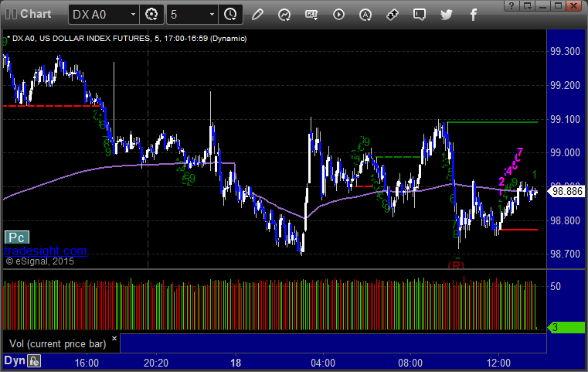Viewport: 588px width, 372px height.
Task: Click the 99.100 price axis label
Action: pos(565,119)
